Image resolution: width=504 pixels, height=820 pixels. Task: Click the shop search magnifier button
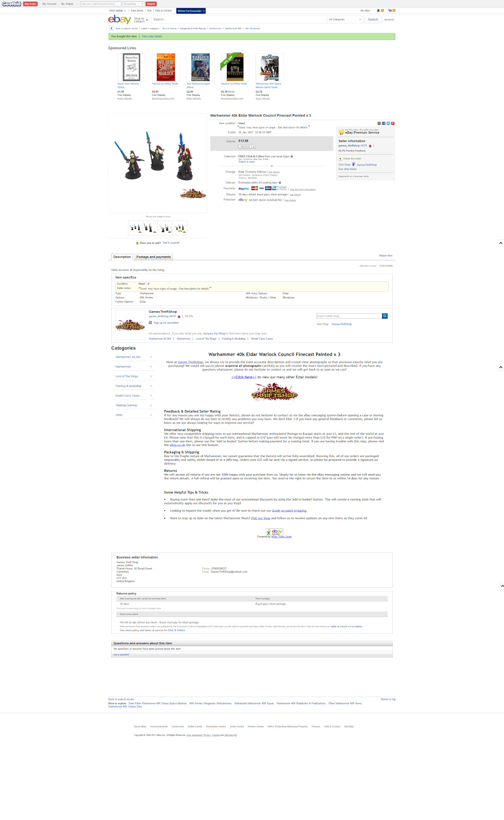[x=385, y=316]
